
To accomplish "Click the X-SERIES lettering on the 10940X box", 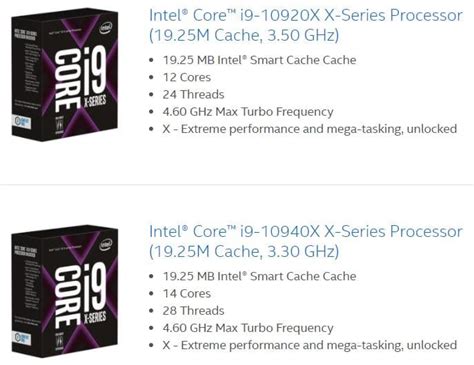I will click(x=95, y=317).
